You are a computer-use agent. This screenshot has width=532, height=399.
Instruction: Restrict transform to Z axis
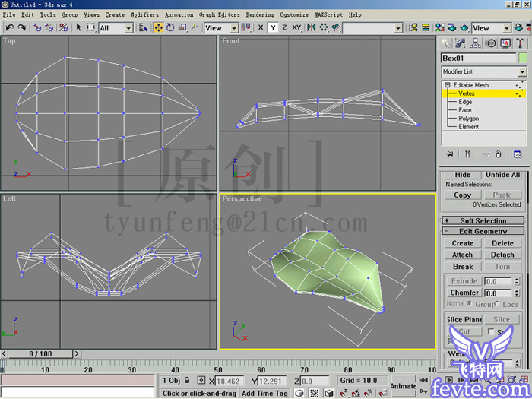coord(284,28)
